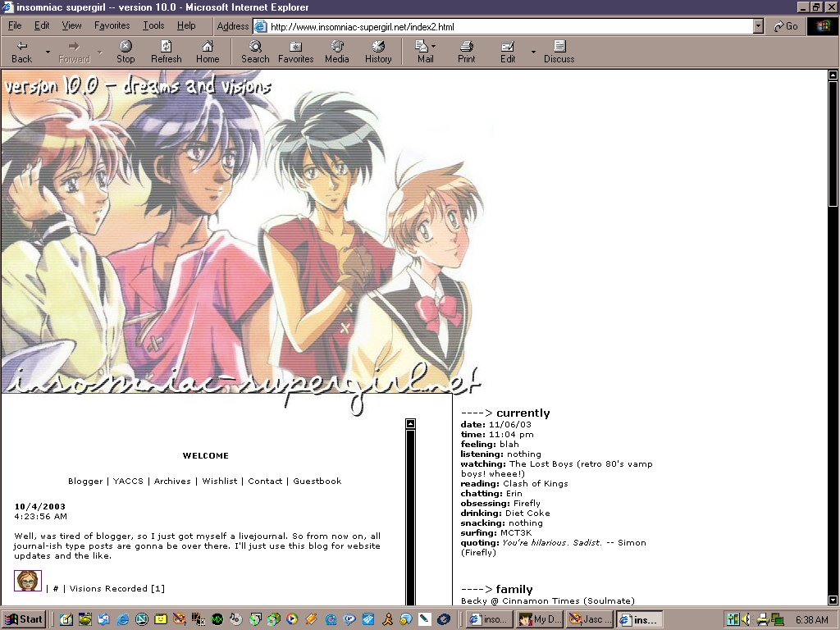This screenshot has height=630, width=840.
Task: Switch to the 'Jasc ...' taskbar window
Action: point(591,619)
